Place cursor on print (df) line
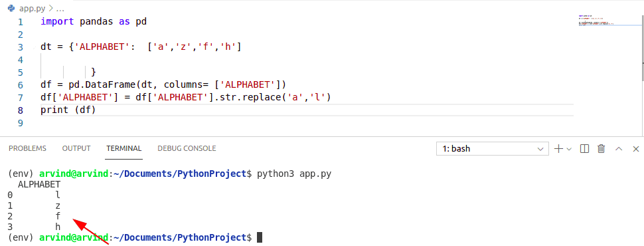Screen dimensions: 644x246 [68, 110]
